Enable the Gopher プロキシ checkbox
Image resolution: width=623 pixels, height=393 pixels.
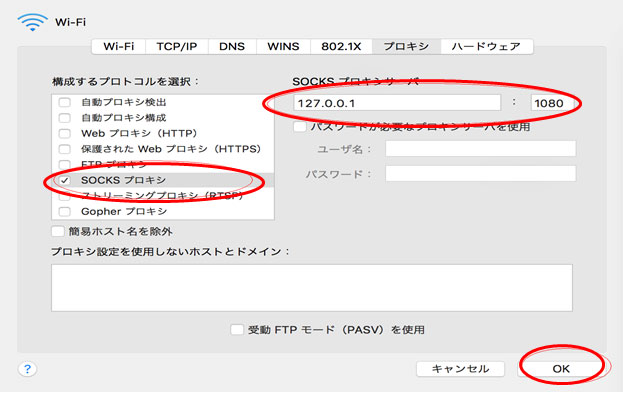[x=64, y=211]
